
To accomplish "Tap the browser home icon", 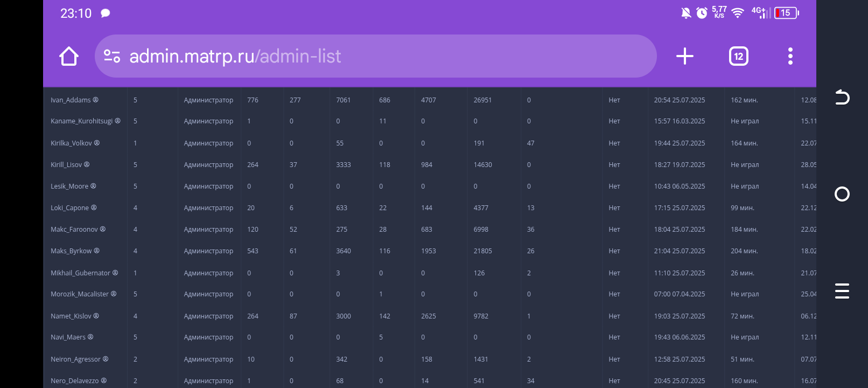I will (x=69, y=56).
